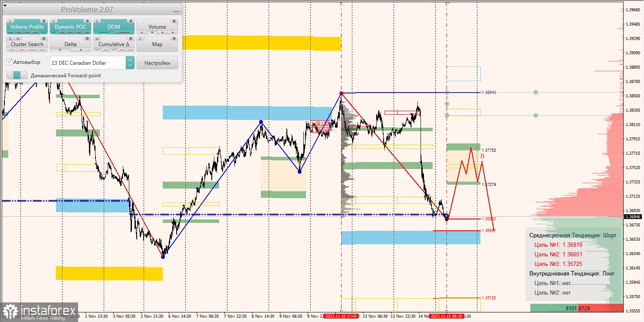This screenshot has height=322, width=644.
Task: Open Volume gear settings
Action: pos(174,21)
